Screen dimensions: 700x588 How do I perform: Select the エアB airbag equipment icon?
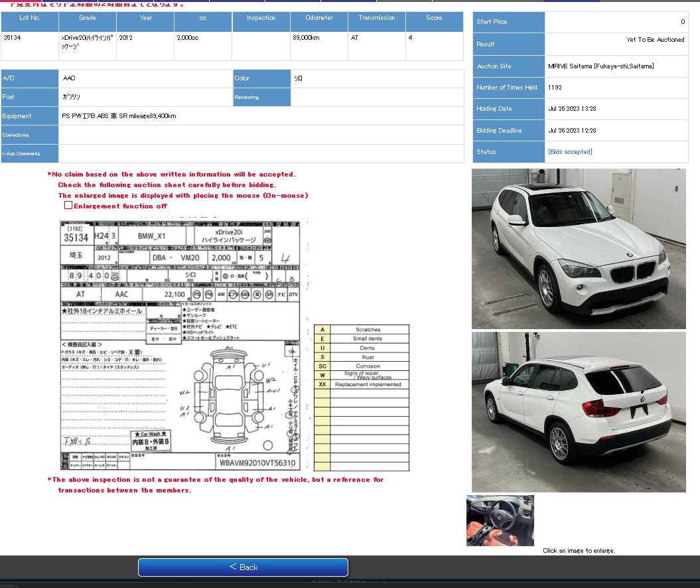(x=233, y=294)
